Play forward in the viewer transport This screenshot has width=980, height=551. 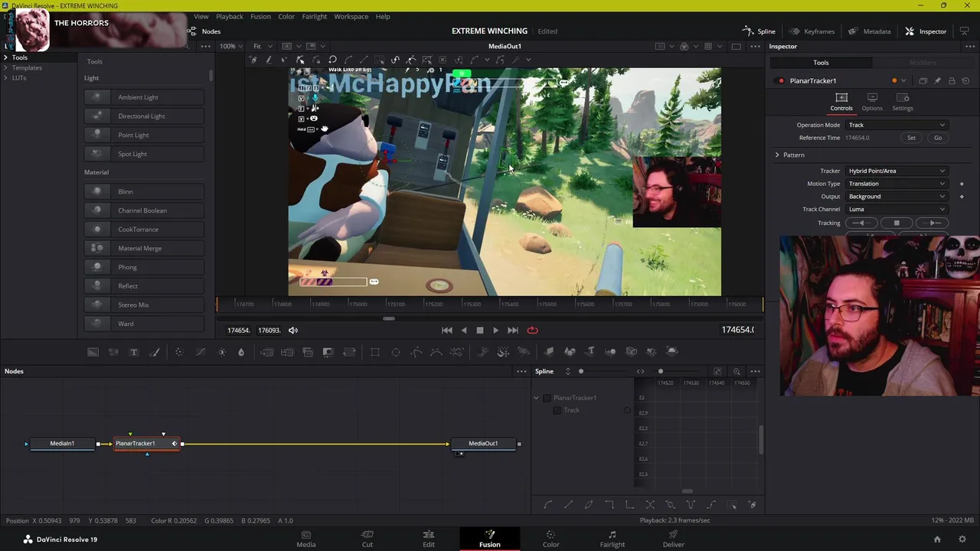[x=495, y=331]
